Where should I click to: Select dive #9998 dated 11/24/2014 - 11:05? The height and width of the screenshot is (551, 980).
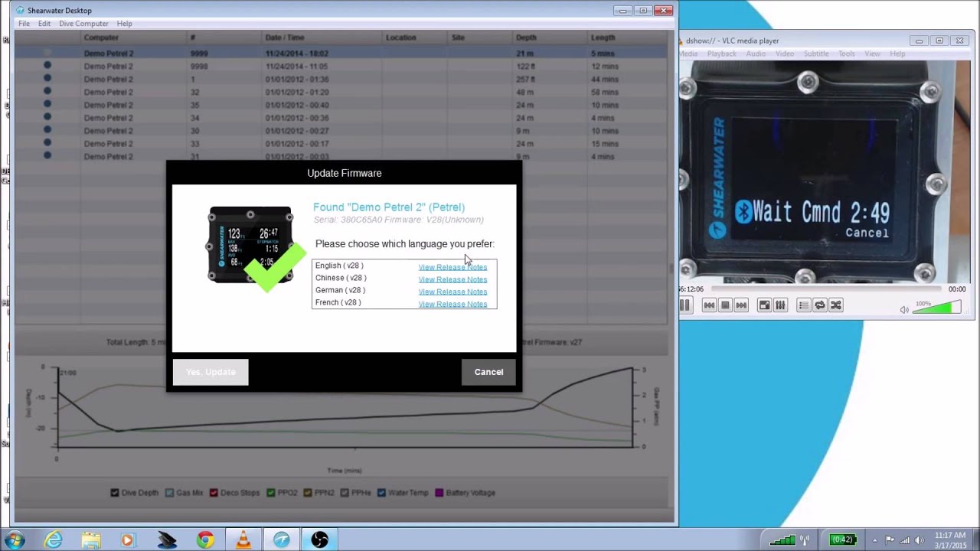(341, 67)
